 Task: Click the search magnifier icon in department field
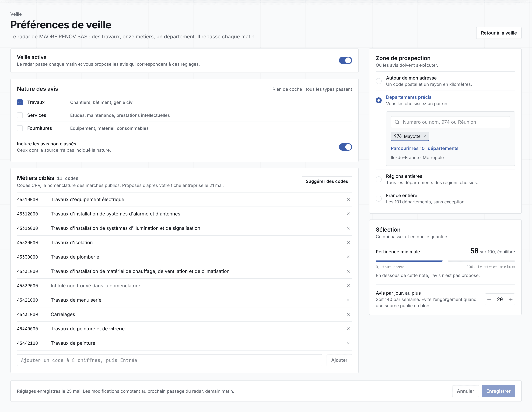coord(397,122)
